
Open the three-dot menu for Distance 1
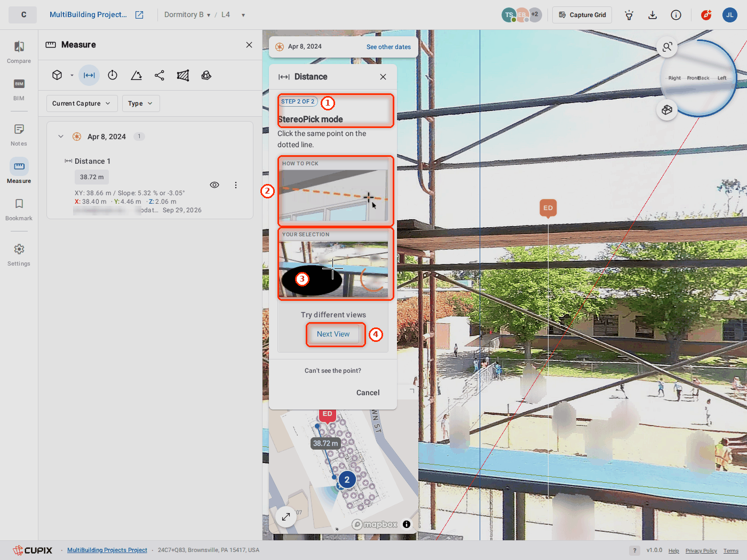235,185
